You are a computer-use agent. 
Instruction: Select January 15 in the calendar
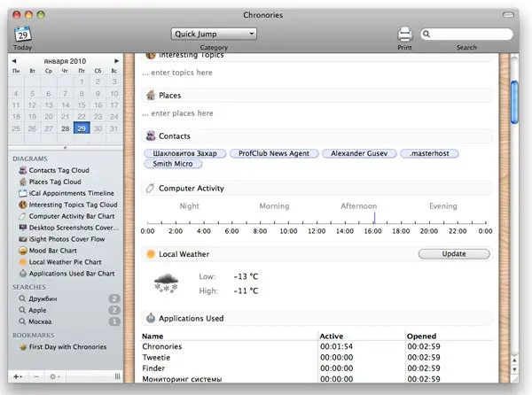82,105
